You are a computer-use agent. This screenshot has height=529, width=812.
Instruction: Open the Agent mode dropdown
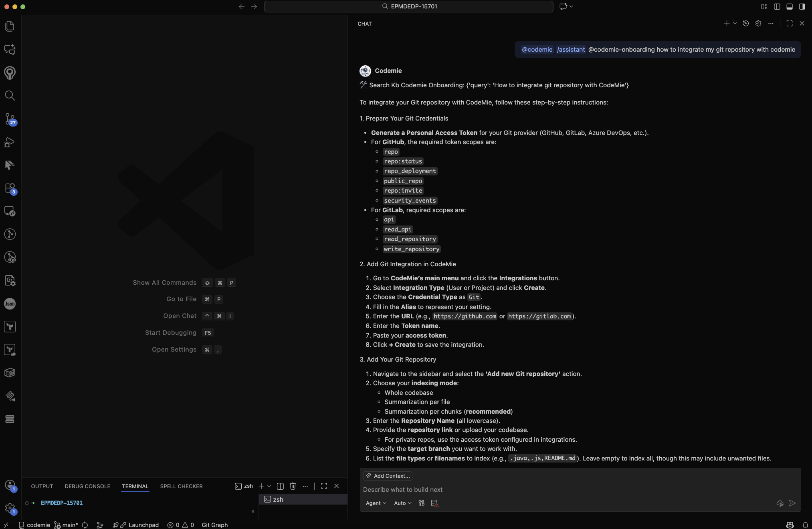coord(376,503)
